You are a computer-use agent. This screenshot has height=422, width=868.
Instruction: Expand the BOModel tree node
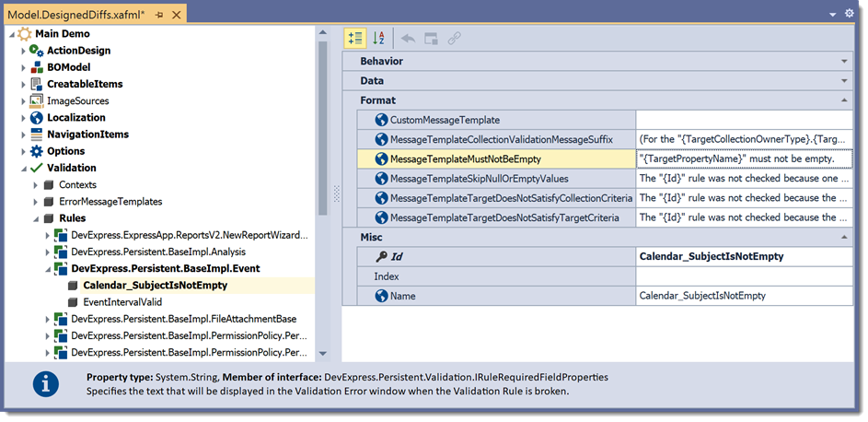(x=23, y=67)
